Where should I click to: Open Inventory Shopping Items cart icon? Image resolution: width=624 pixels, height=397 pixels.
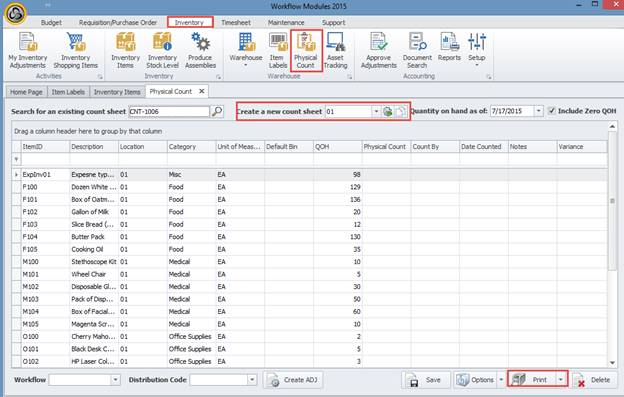click(76, 51)
